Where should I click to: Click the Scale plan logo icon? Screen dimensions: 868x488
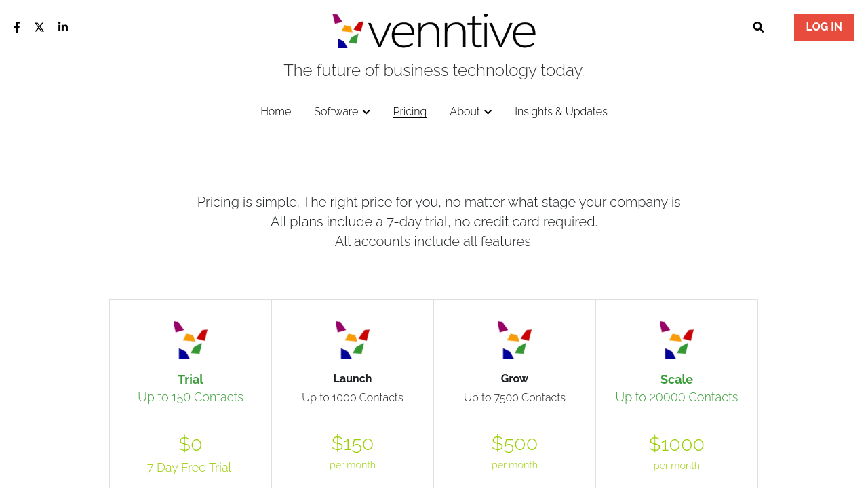(x=677, y=340)
